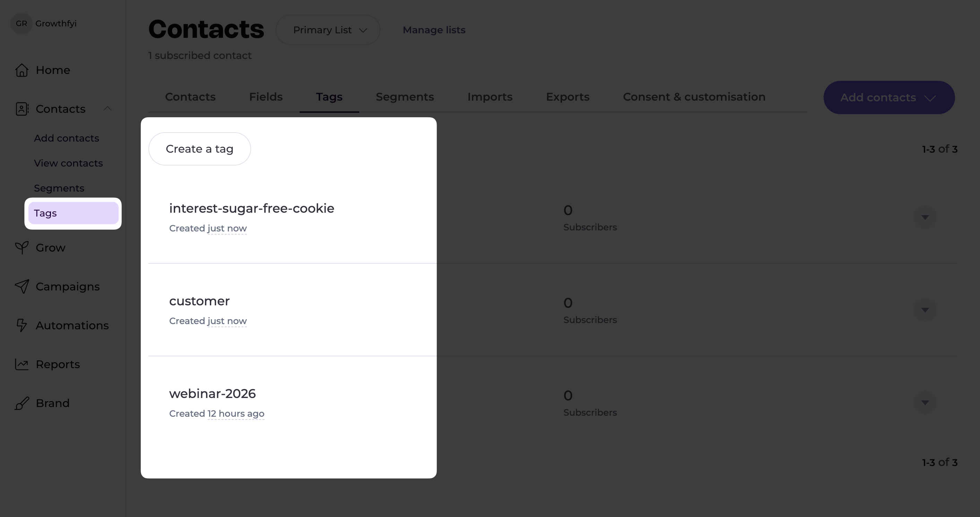Screen dimensions: 980x517
Task: Click the Growthfyi account name
Action: click(56, 24)
